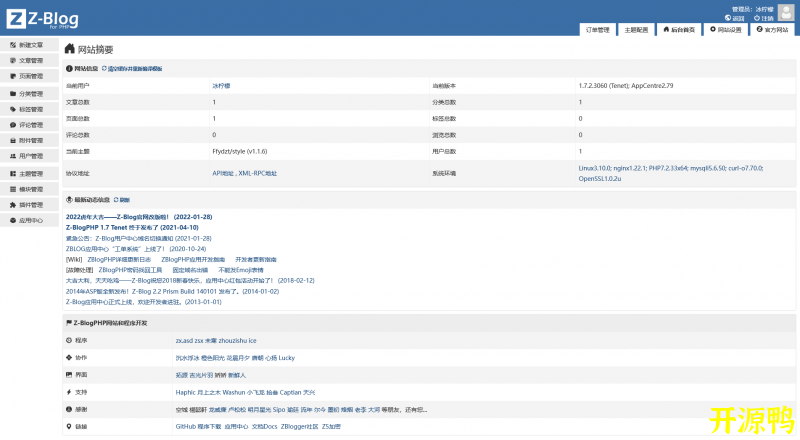Image resolution: width=800 pixels, height=440 pixels.
Task: Select version text 1.7.2.3060 (Tenet); AppCentre2.79
Action: point(626,86)
